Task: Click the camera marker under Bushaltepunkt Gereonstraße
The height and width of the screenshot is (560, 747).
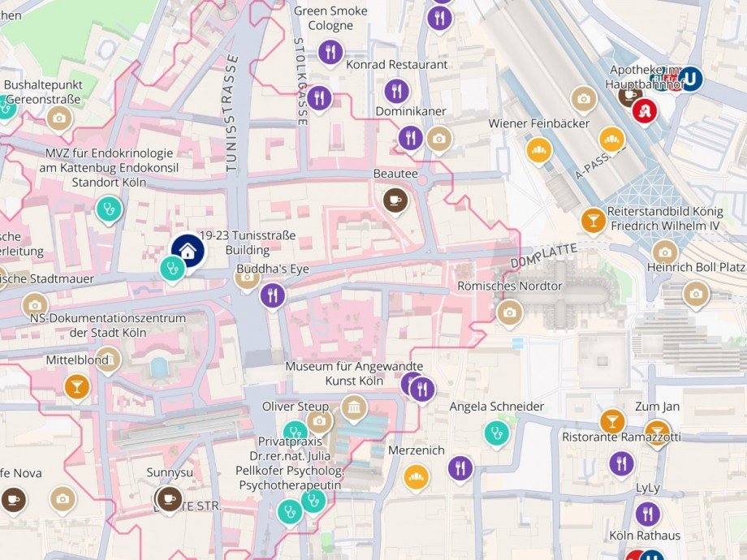Action: click(x=59, y=118)
